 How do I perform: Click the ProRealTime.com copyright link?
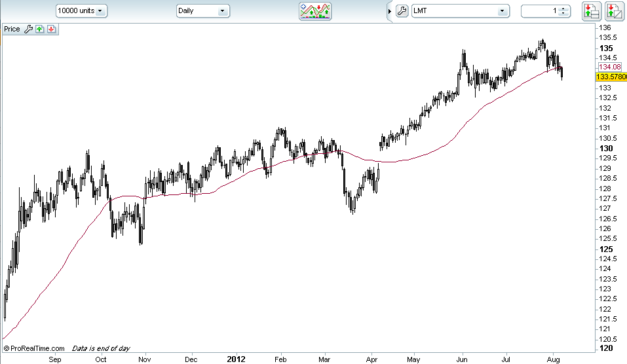tap(34, 348)
